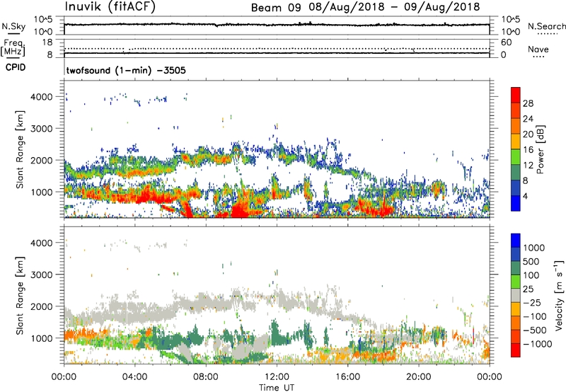Click the '-25' tick on Velocity colorbar
The image size is (566, 392).
(533, 302)
